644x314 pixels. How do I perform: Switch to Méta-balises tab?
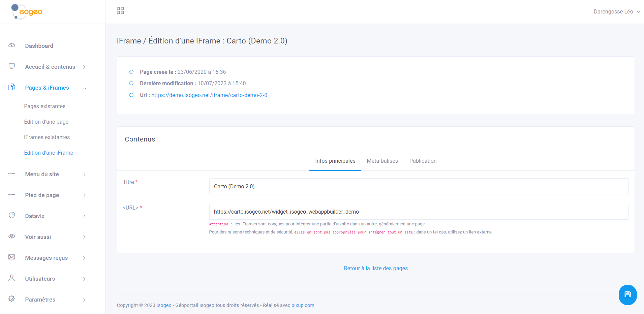tap(382, 161)
